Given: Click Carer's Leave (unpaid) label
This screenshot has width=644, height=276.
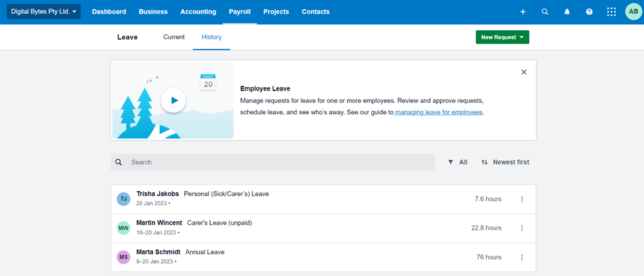Looking at the screenshot, I should [219, 223].
